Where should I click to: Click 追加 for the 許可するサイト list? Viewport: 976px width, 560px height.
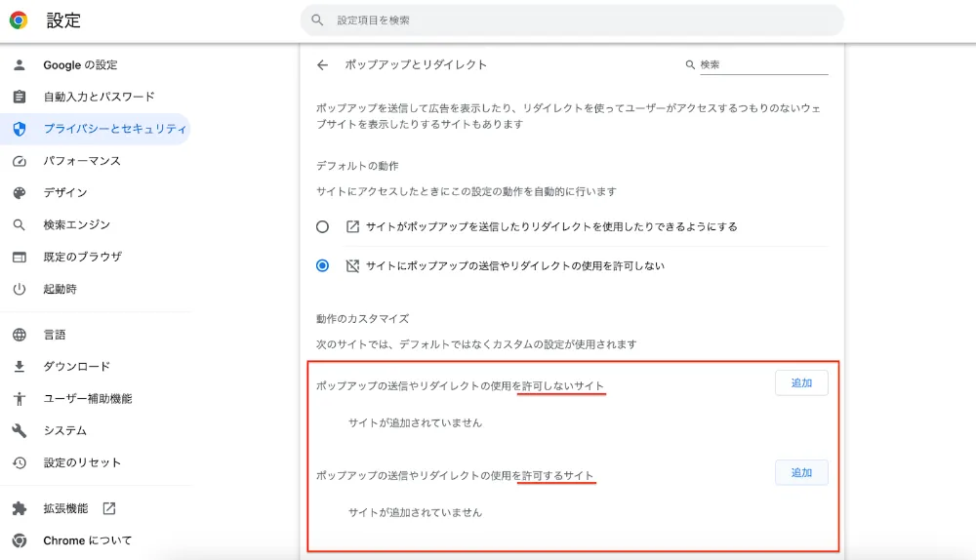tap(801, 473)
